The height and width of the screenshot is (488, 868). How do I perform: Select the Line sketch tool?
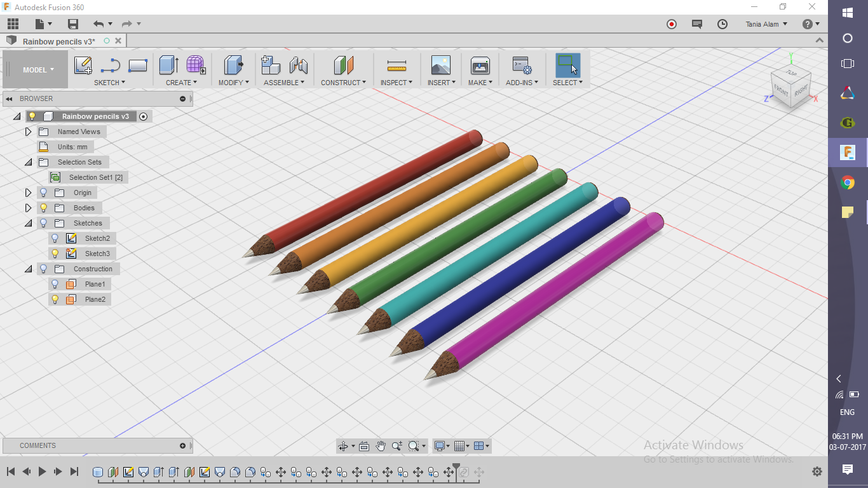click(111, 65)
